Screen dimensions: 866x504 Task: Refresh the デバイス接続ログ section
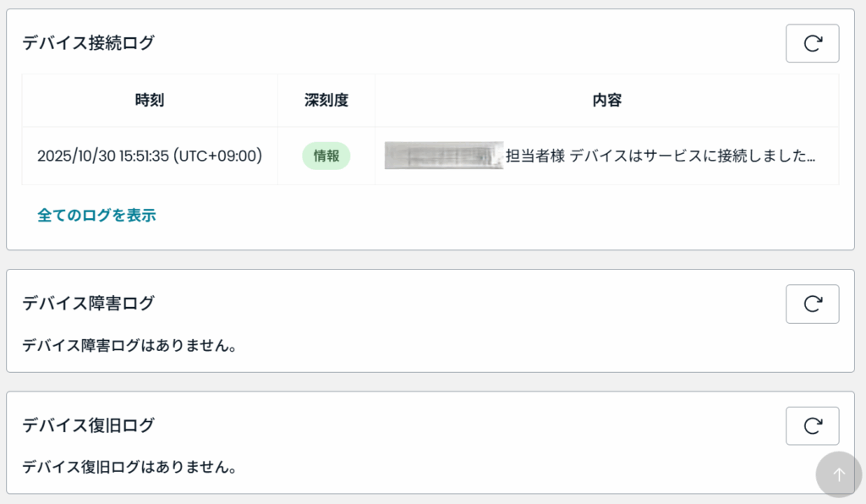point(812,43)
